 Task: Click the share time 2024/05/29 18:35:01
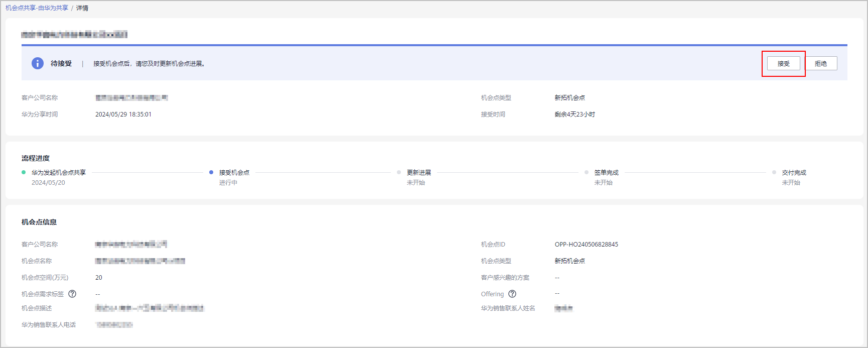pos(123,114)
